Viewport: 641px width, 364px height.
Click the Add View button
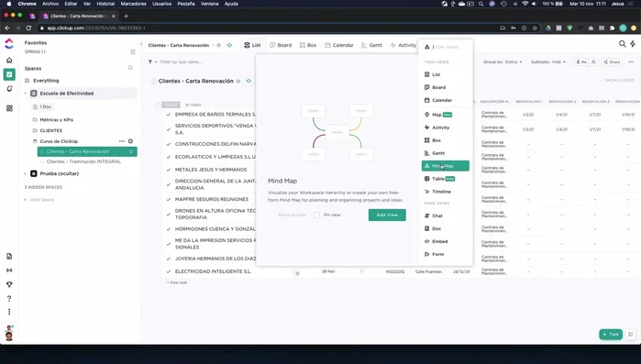click(387, 215)
